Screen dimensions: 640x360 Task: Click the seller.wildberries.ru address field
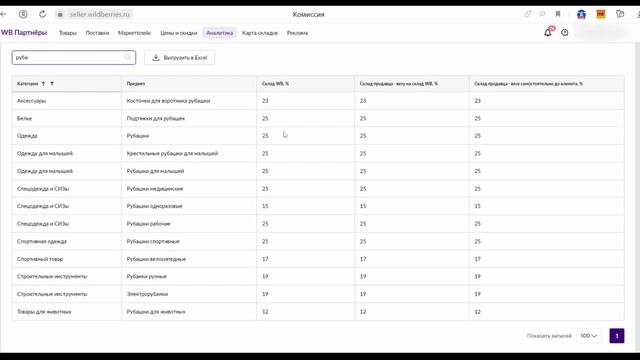click(100, 14)
